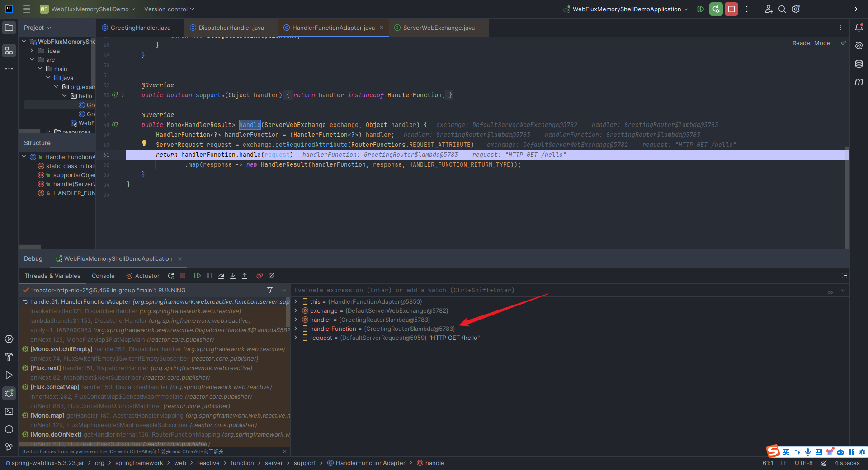Viewport: 868px width, 470px height.
Task: Open the main hamburger menu
Action: tap(27, 9)
